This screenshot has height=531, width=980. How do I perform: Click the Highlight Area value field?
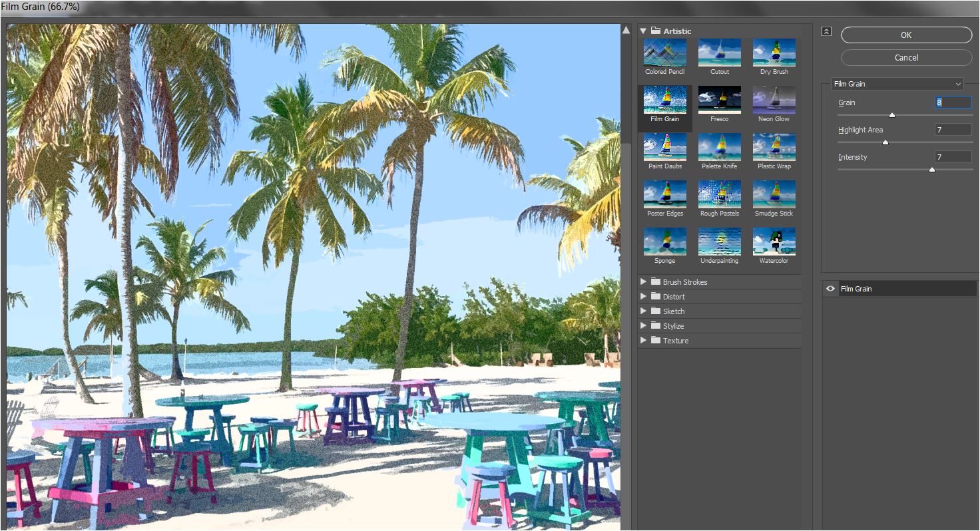(953, 130)
